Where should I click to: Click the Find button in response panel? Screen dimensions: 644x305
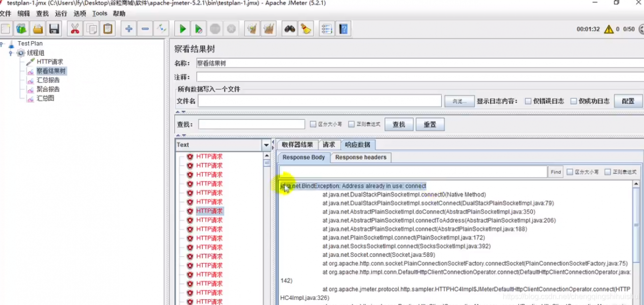coord(555,172)
